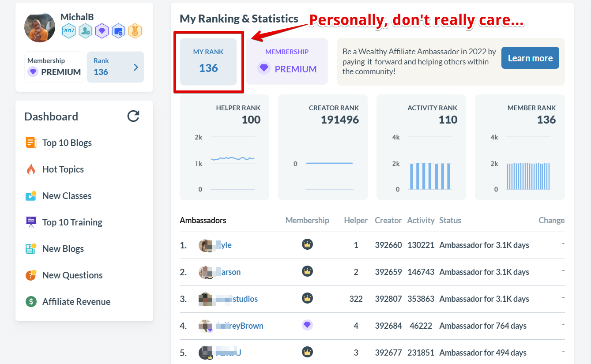Select the MY RANK 136 tile
The width and height of the screenshot is (591, 364).
click(x=208, y=61)
